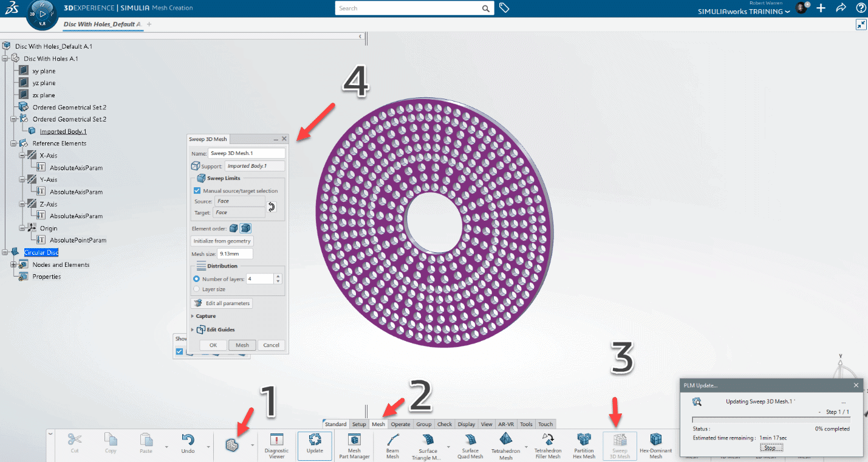Switch to the Mesh tab
The image size is (868, 462).
[378, 424]
